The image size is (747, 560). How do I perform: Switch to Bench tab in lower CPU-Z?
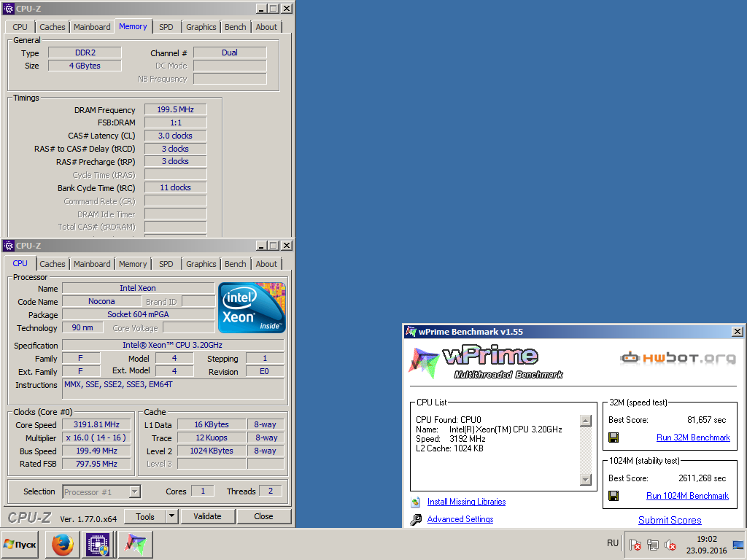tap(236, 264)
